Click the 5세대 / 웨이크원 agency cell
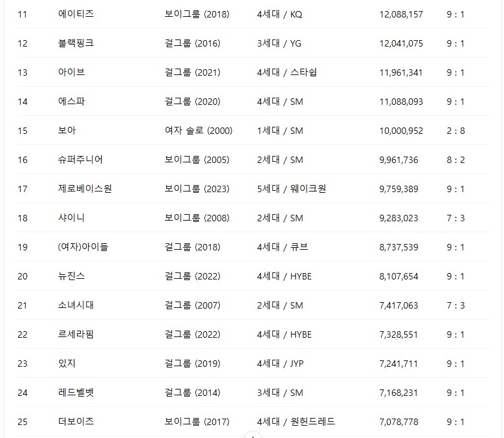Image resolution: width=504 pixels, height=438 pixels. (x=291, y=189)
